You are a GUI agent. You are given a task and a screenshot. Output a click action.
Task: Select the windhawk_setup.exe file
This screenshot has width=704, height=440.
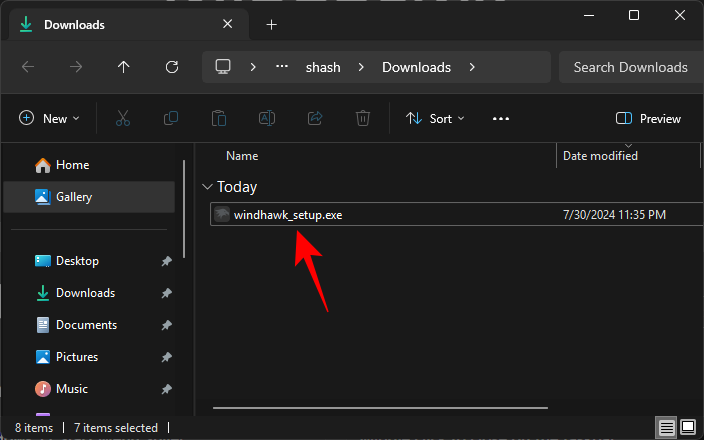tap(288, 214)
